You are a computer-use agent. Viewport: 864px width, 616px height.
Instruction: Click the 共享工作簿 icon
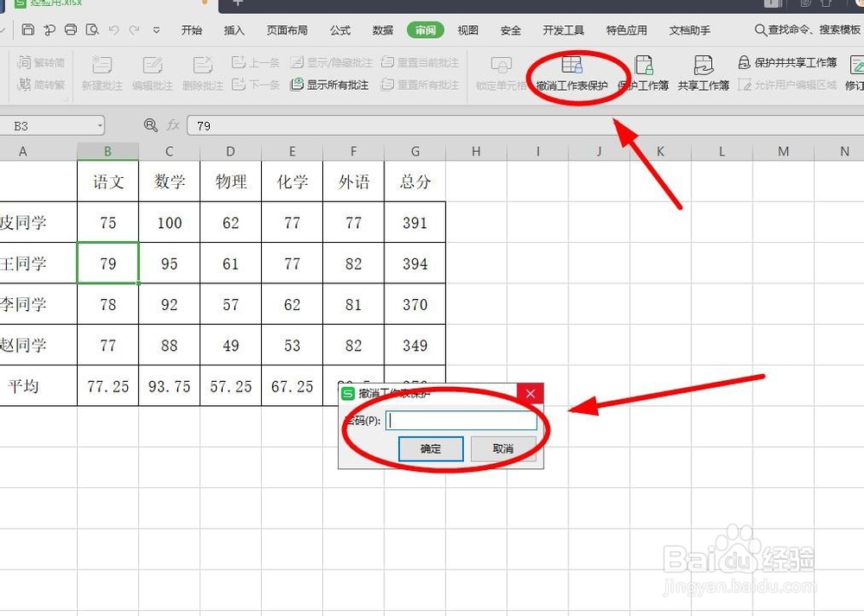point(703,73)
